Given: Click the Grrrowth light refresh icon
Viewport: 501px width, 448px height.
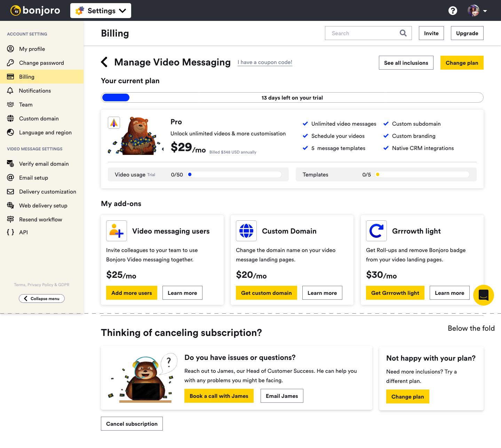Looking at the screenshot, I should click(x=376, y=231).
